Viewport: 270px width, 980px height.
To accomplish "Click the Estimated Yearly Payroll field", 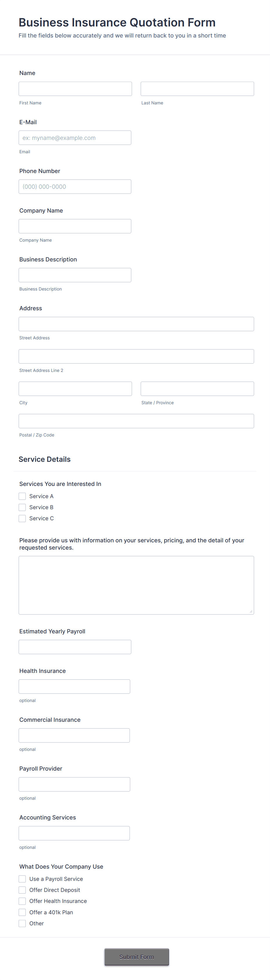I will point(75,647).
